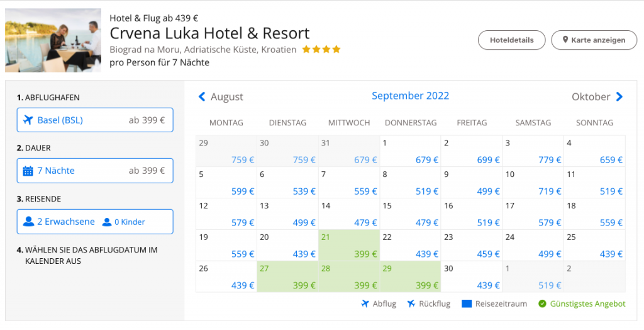Click the airplane icon beside Basel (BSL)
644x330 pixels.
[x=28, y=120]
